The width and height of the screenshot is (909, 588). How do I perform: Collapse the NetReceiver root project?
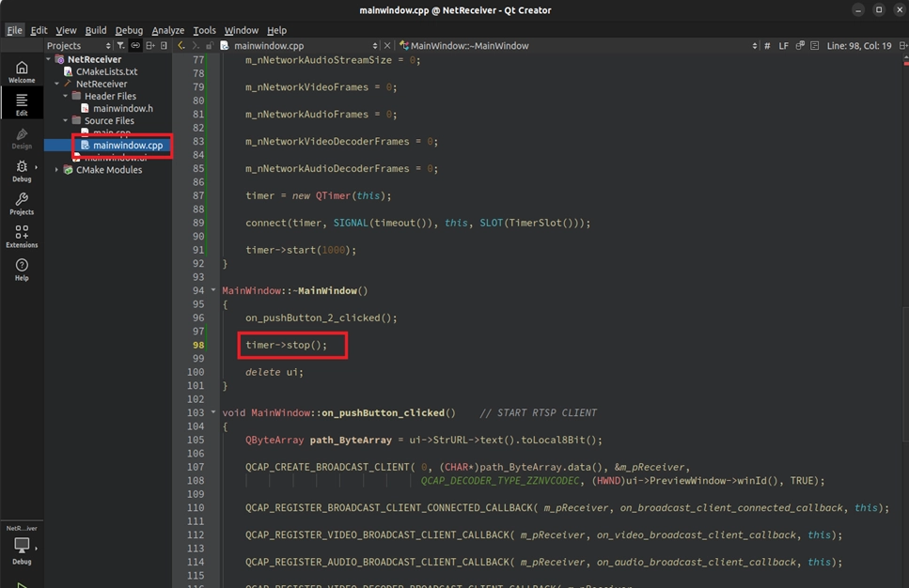pyautogui.click(x=49, y=59)
